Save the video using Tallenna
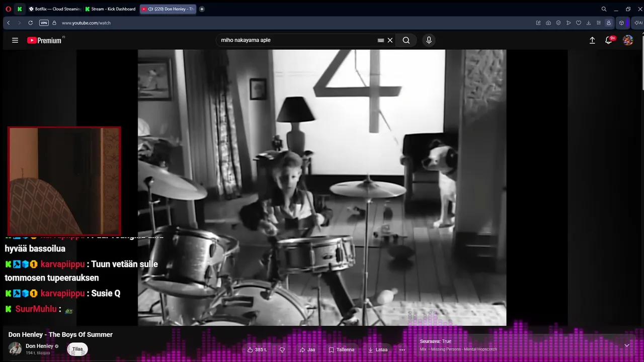 [342, 349]
